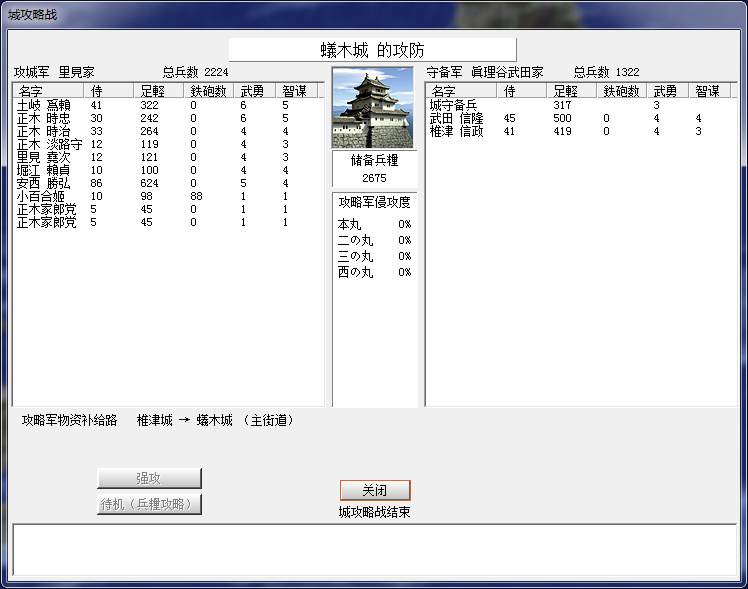Select the 小百合姫 row

tap(167, 196)
